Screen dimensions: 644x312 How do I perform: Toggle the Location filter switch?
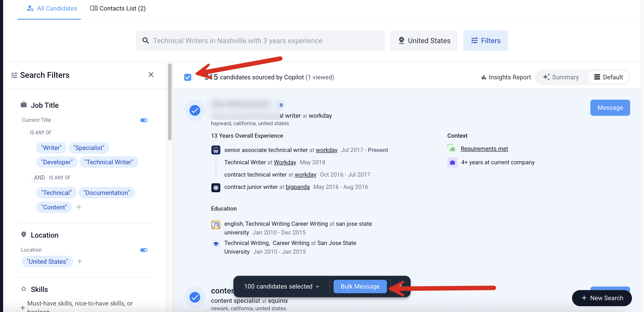tap(144, 250)
